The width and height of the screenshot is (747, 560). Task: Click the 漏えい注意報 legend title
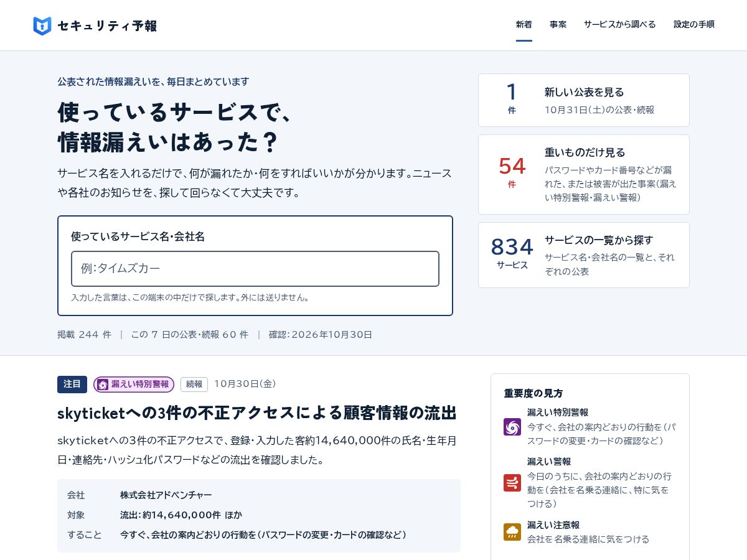[x=553, y=525]
